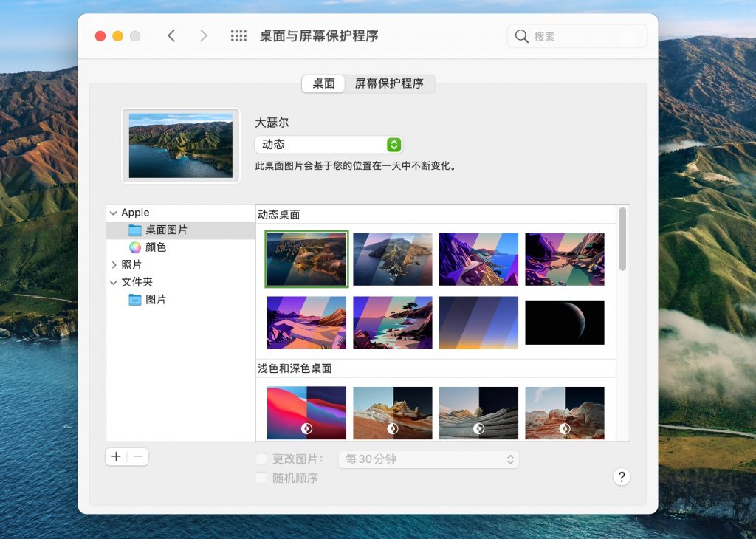Collapse the Apple section
Viewport: 756px width, 539px height.
[114, 213]
